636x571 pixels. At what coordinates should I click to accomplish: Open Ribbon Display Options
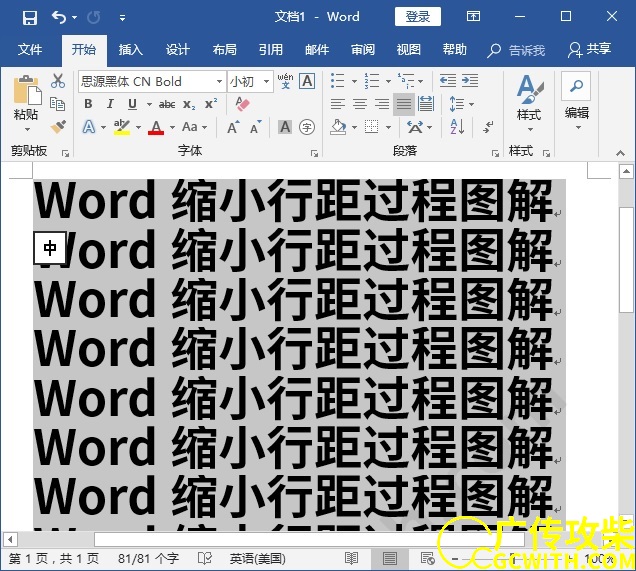[473, 17]
